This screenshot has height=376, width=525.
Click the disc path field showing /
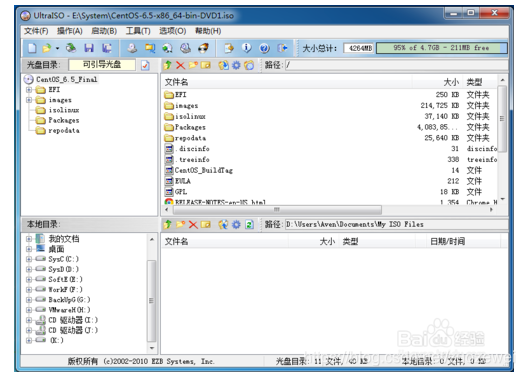click(x=396, y=65)
